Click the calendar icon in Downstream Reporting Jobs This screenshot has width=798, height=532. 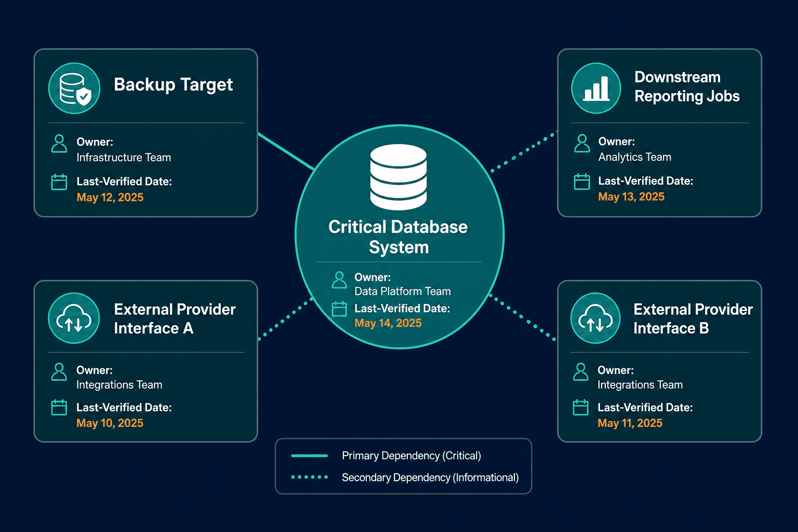tap(582, 182)
